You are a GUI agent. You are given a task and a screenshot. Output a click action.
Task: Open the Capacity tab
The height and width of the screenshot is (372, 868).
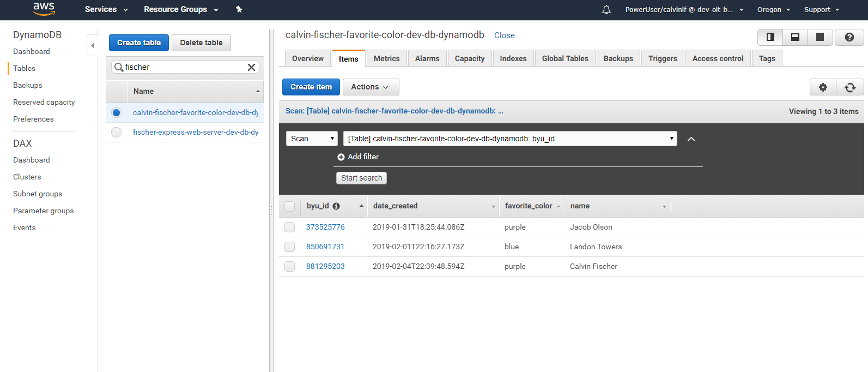pyautogui.click(x=470, y=58)
